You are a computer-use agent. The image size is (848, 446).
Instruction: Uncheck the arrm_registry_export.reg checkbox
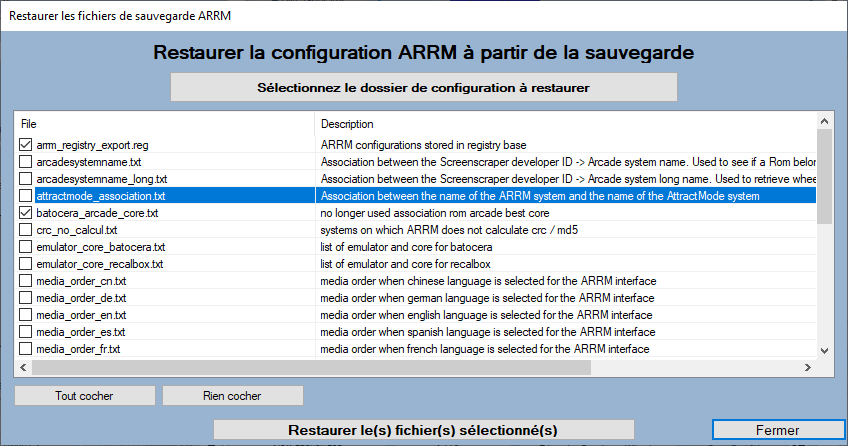[26, 145]
